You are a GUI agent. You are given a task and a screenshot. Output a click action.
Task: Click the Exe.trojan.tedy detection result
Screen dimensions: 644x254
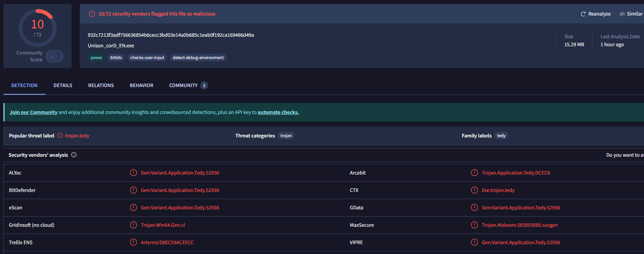(498, 190)
